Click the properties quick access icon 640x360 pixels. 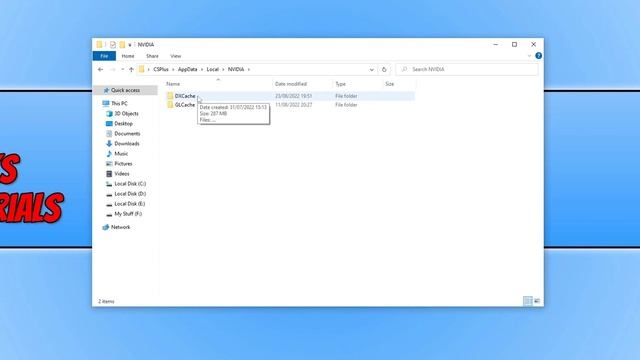coord(113,44)
